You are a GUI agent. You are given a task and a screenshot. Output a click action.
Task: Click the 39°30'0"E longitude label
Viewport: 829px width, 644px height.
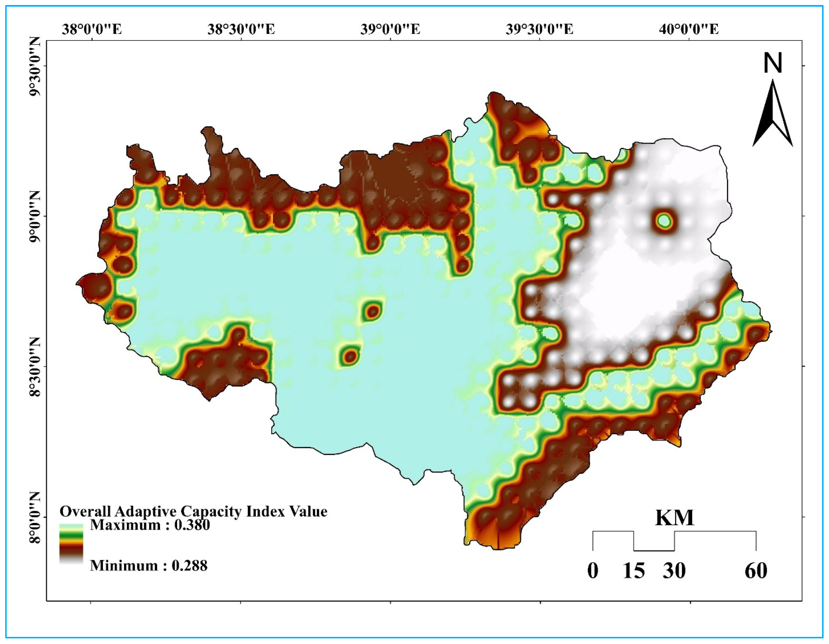coord(539,29)
